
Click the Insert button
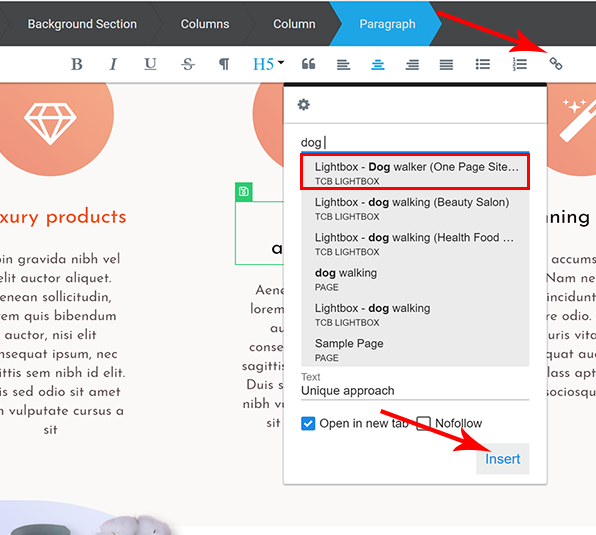[x=502, y=459]
